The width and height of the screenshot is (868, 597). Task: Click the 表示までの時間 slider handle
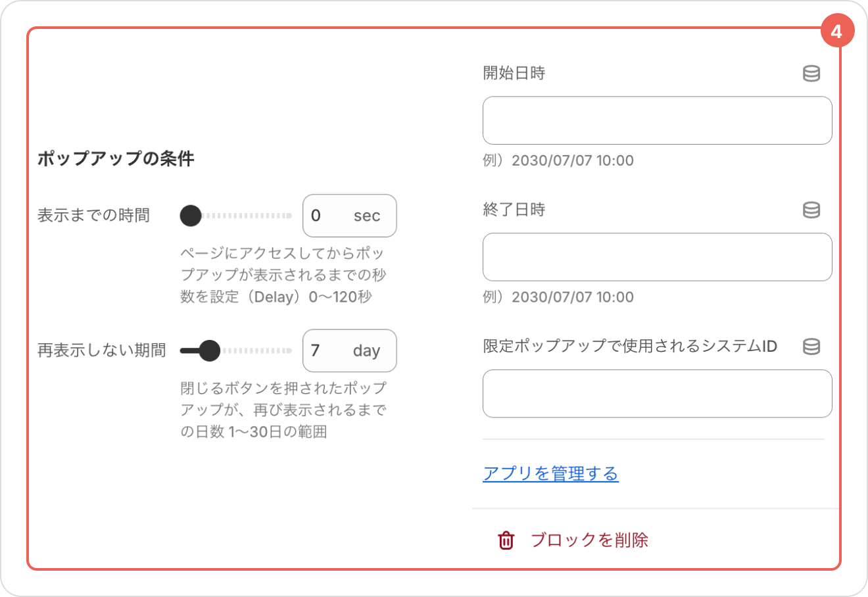tap(191, 216)
